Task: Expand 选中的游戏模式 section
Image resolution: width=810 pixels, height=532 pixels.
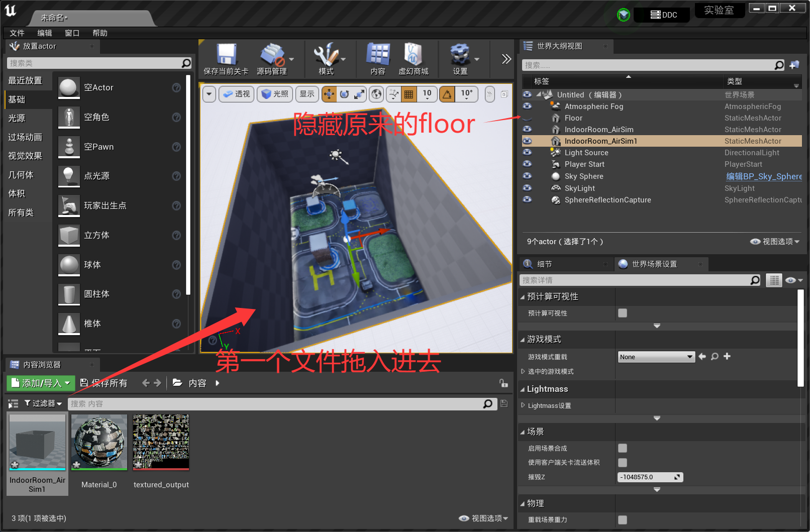Action: 523,371
